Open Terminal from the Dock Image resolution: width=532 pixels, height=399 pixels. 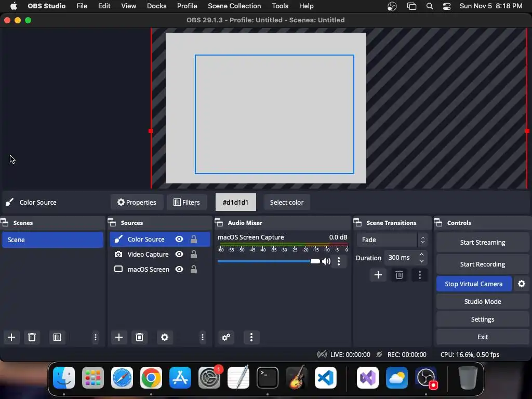point(268,378)
